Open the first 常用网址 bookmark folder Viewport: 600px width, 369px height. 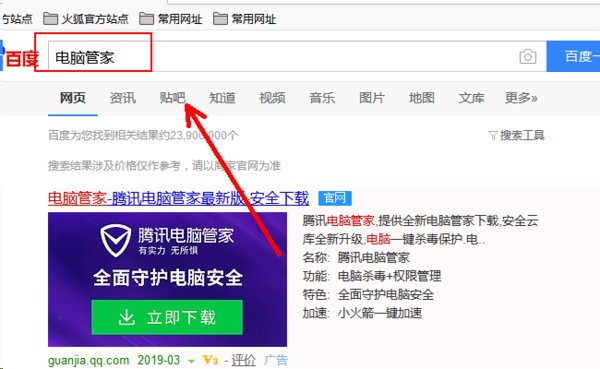click(x=171, y=19)
